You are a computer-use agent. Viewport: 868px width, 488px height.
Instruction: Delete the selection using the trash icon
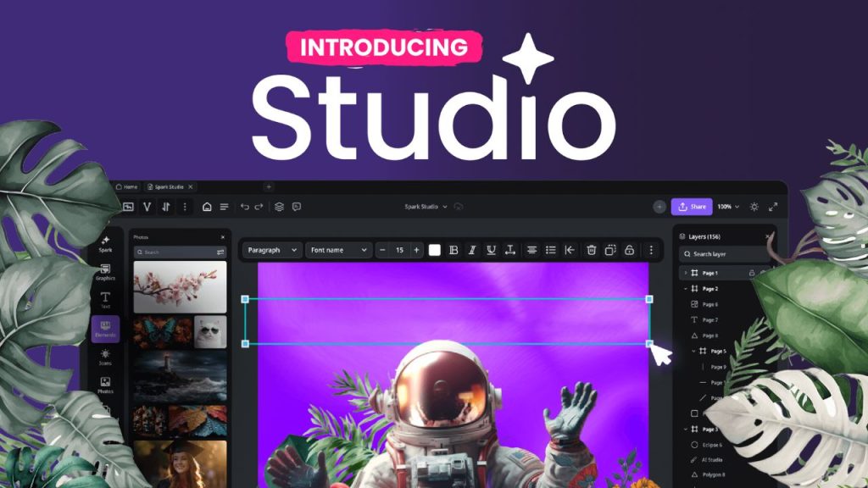pyautogui.click(x=590, y=250)
